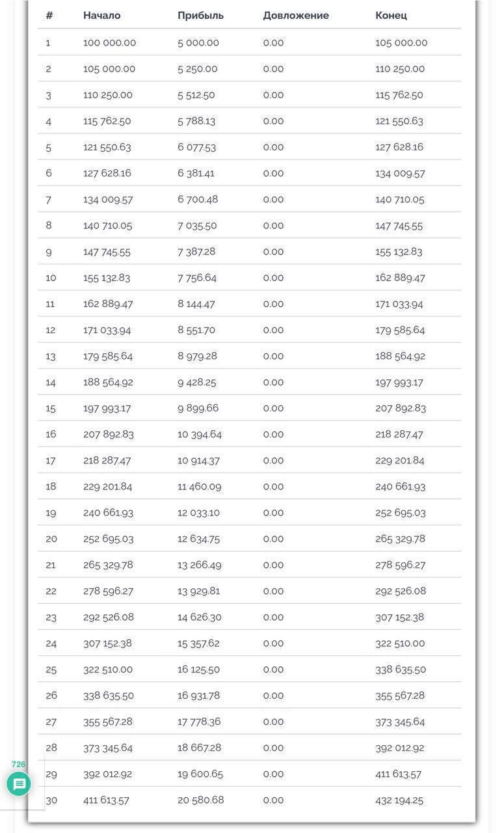Click profit value 10 394.64 in row 16
The image size is (504, 833).
[x=200, y=434]
